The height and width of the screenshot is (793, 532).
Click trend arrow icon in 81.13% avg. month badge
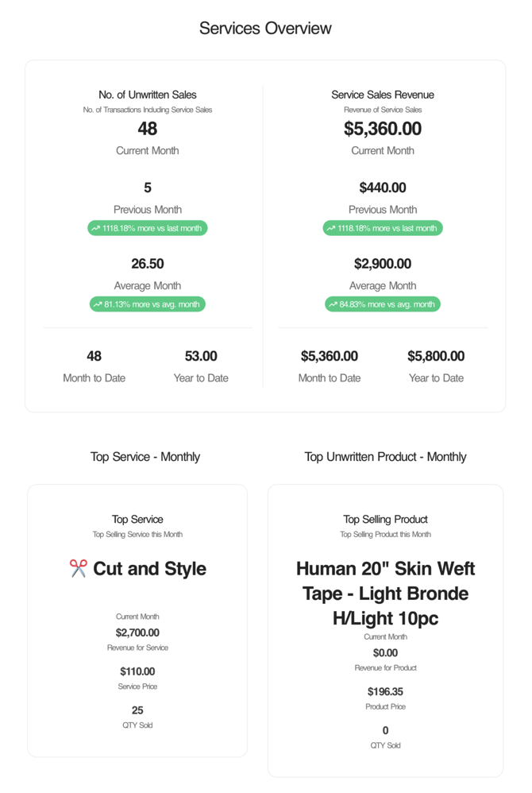click(98, 304)
